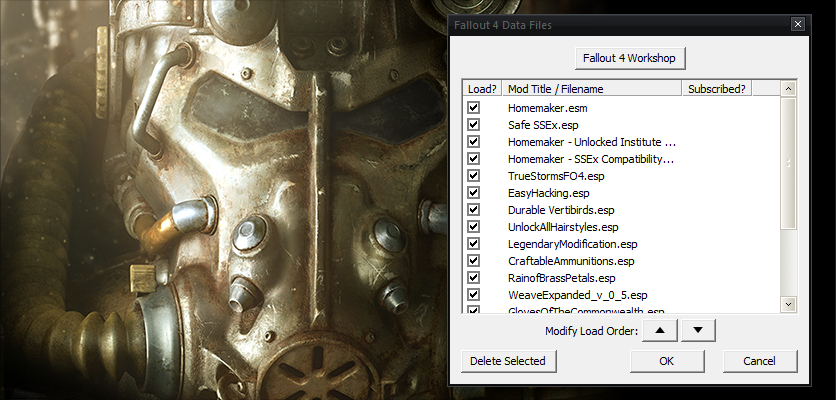Move mod down in load order
The height and width of the screenshot is (400, 836).
click(698, 331)
